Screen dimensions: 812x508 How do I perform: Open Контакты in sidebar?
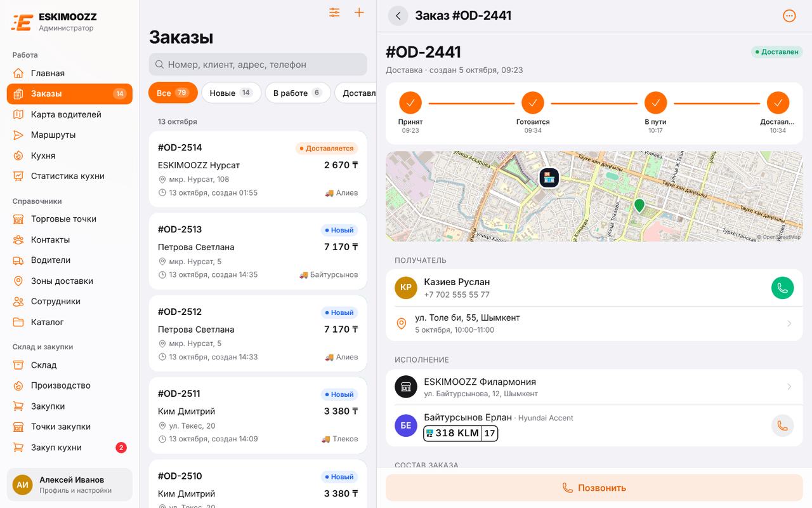pos(70,239)
